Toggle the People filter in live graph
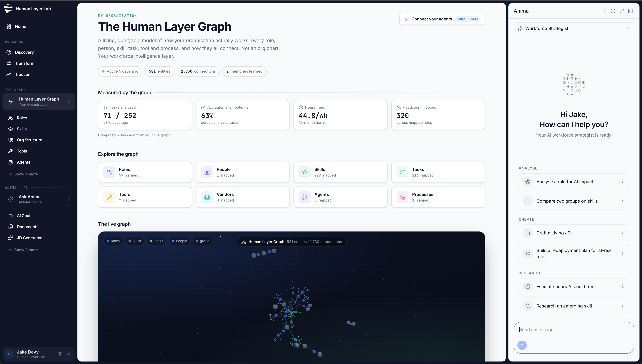 [x=180, y=241]
